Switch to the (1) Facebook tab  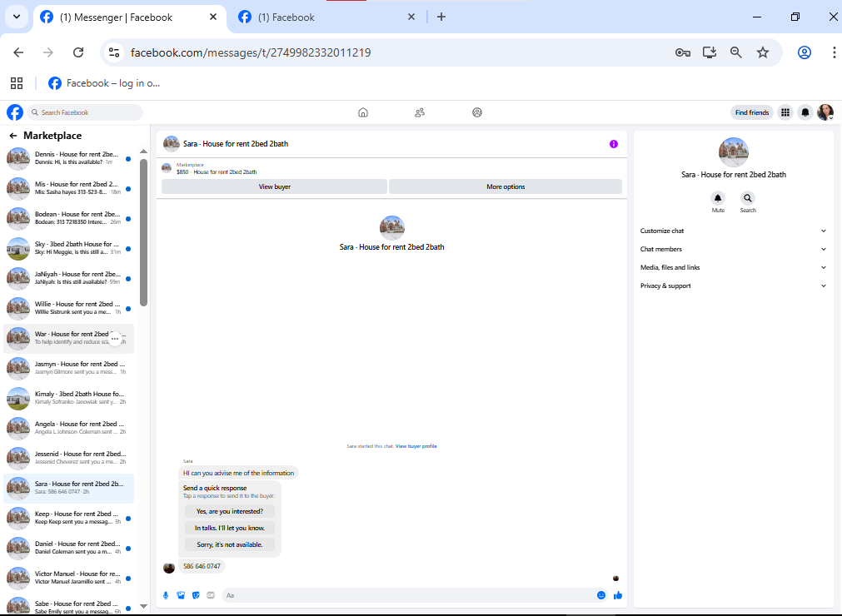(327, 17)
